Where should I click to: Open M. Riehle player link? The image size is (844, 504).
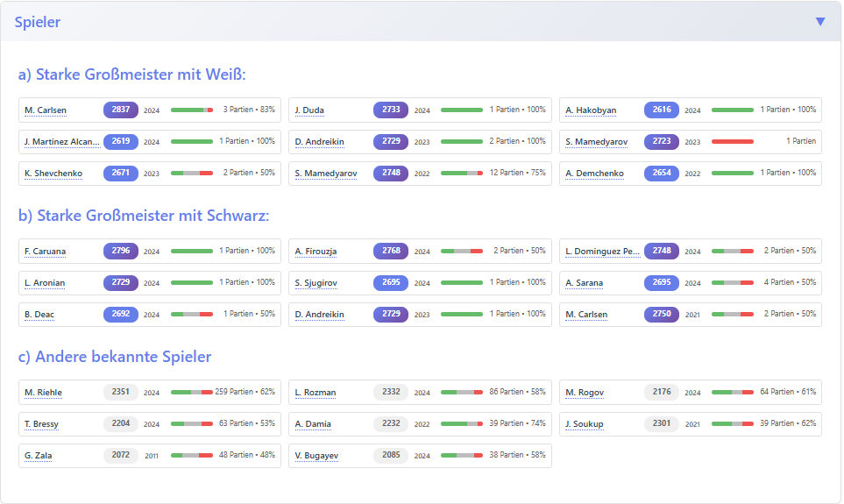(43, 393)
